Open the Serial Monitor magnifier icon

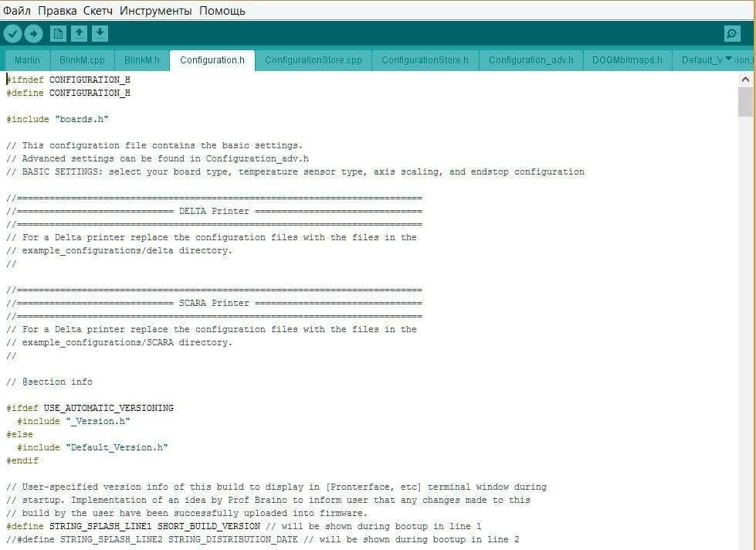coord(732,33)
